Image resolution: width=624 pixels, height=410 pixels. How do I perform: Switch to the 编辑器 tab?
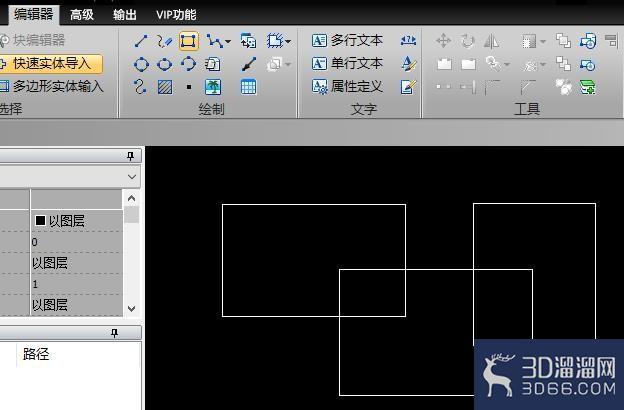33,14
